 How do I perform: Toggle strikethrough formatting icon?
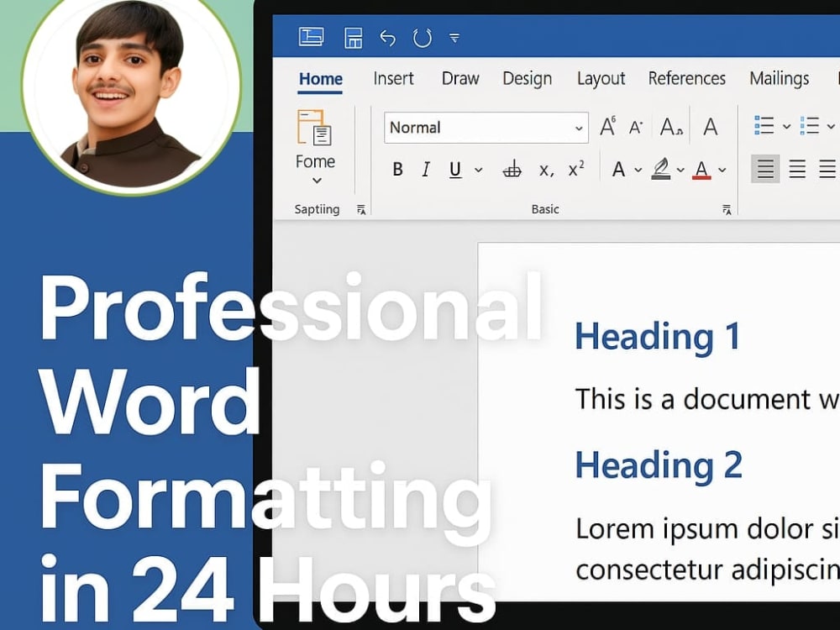pyautogui.click(x=512, y=170)
